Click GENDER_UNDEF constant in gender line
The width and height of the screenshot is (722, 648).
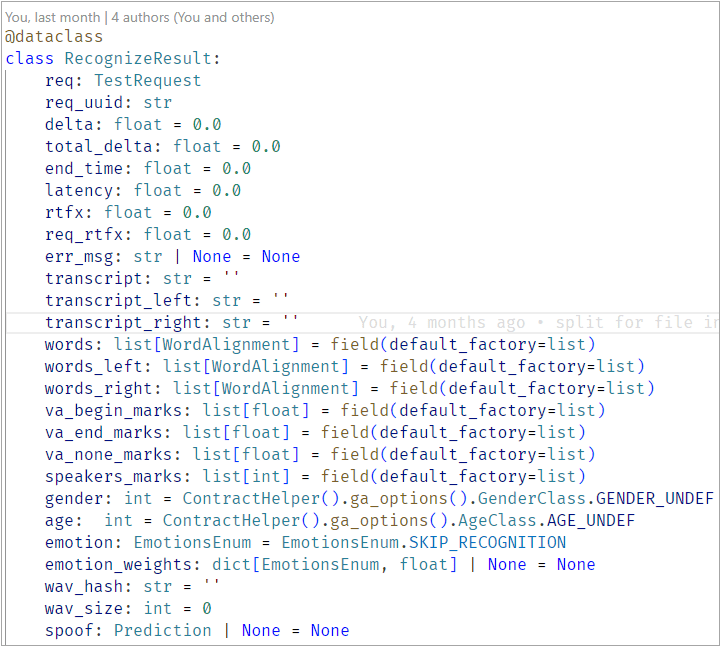[655, 498]
